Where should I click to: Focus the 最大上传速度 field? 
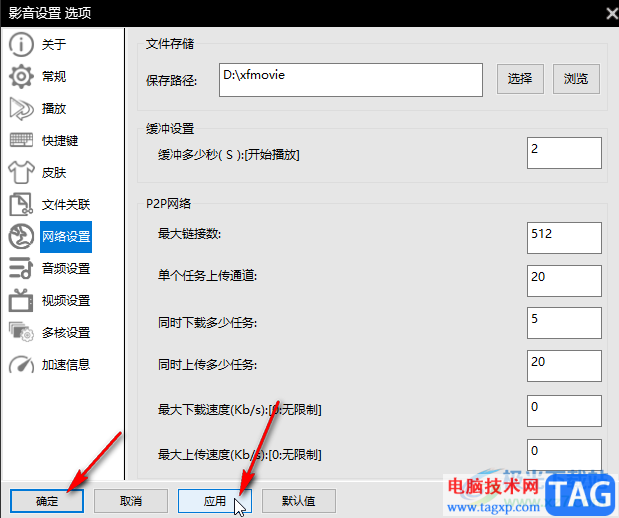click(x=564, y=454)
